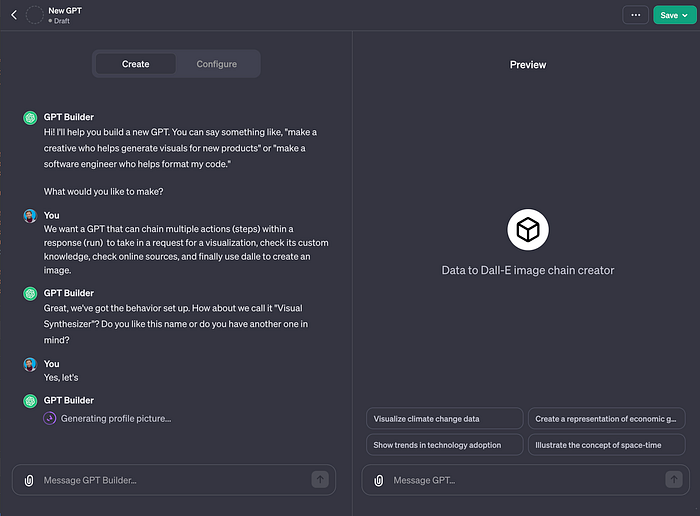Select the Create tab
The image size is (700, 516).
(136, 64)
